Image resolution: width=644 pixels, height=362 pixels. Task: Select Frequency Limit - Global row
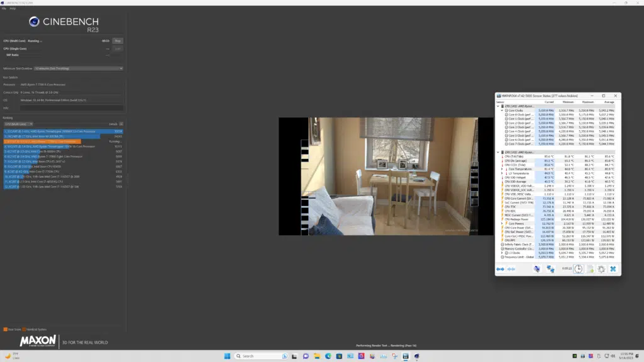[x=558, y=257]
